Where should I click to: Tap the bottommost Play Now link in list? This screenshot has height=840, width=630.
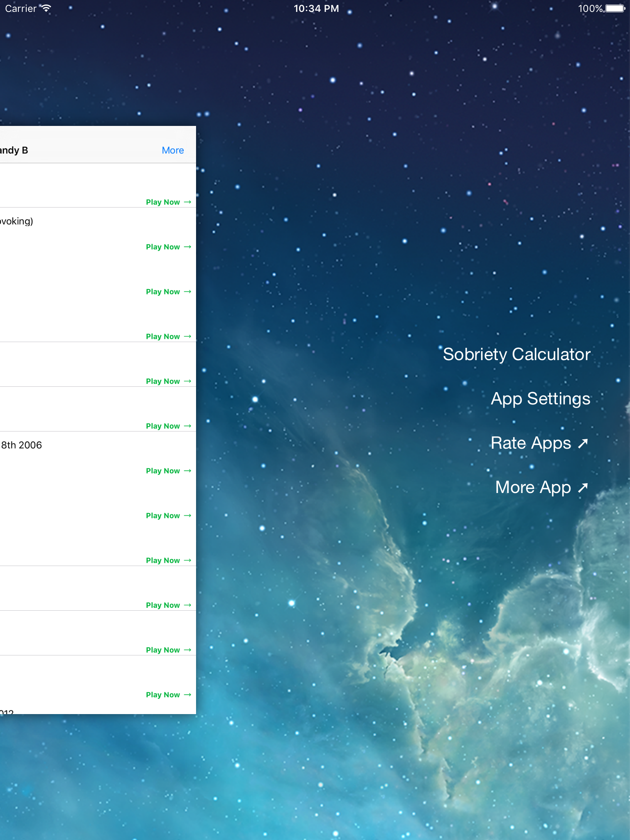169,694
